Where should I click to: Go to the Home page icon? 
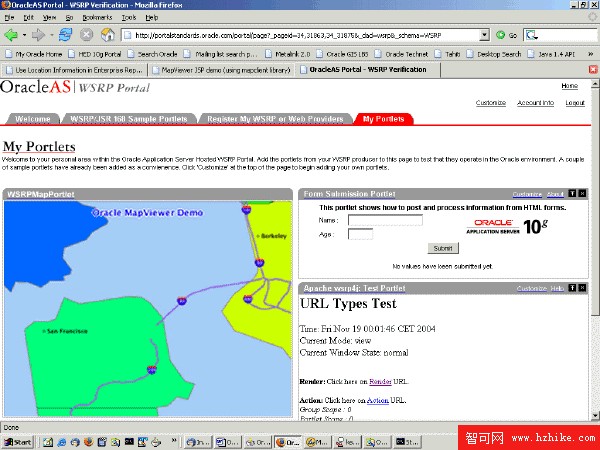[x=108, y=35]
